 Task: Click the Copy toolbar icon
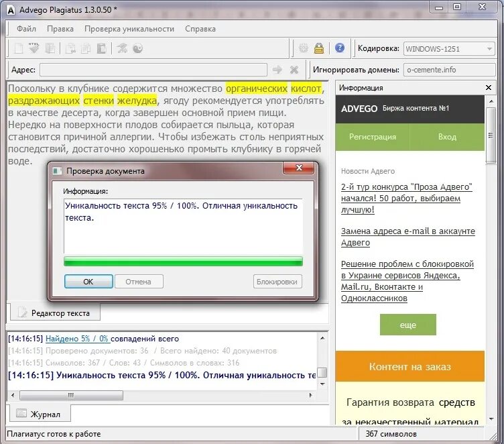click(x=86, y=48)
